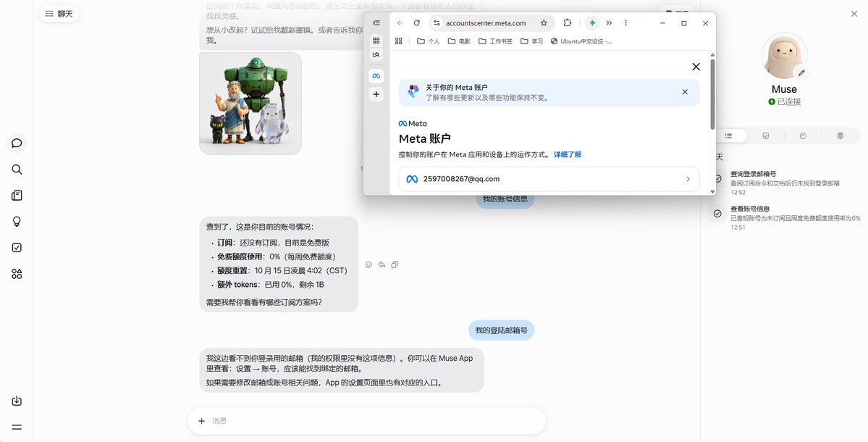Open the 查询登录邮箱号 task entry
868x442 pixels.
pyautogui.click(x=785, y=183)
